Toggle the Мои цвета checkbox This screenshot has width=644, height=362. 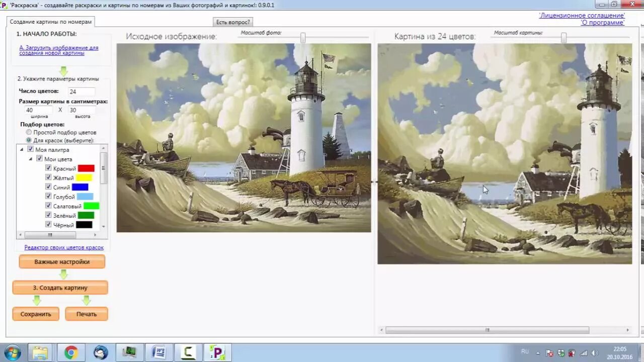click(39, 159)
